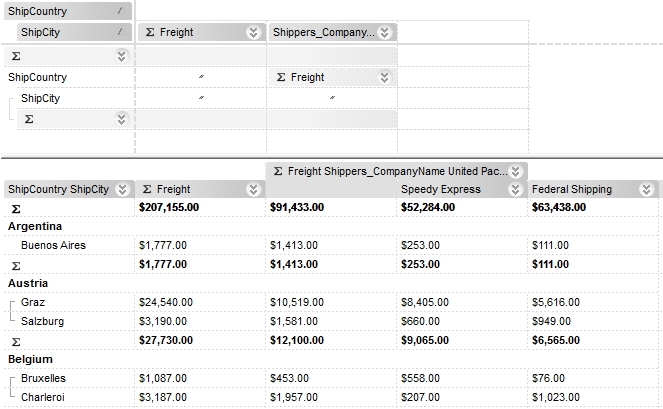The width and height of the screenshot is (663, 409).
Task: Select the Austria group row
Action: click(x=28, y=283)
